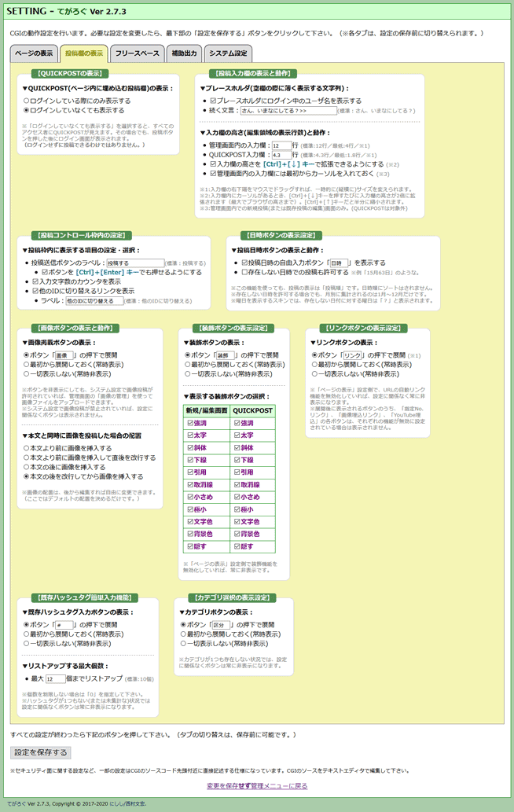The image size is (514, 812).
Task: Toggle 最初からカーソルを入れておく checkbox
Action: (213, 174)
